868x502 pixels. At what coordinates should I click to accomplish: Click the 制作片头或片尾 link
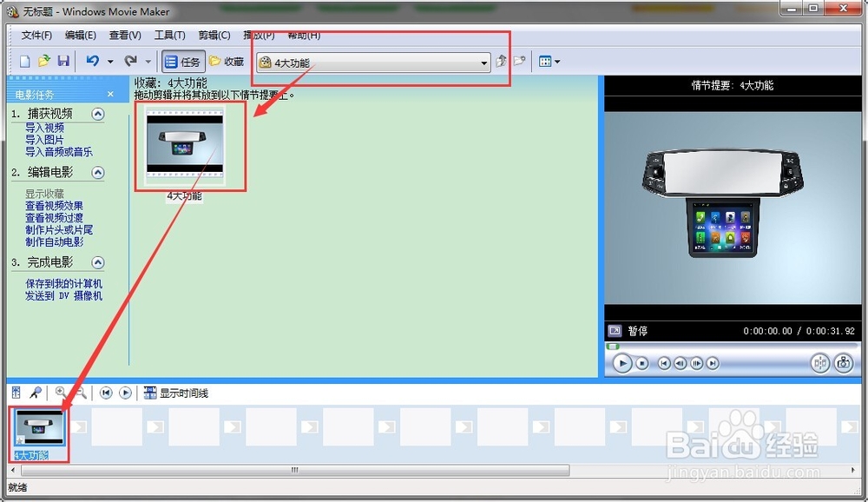pyautogui.click(x=59, y=230)
